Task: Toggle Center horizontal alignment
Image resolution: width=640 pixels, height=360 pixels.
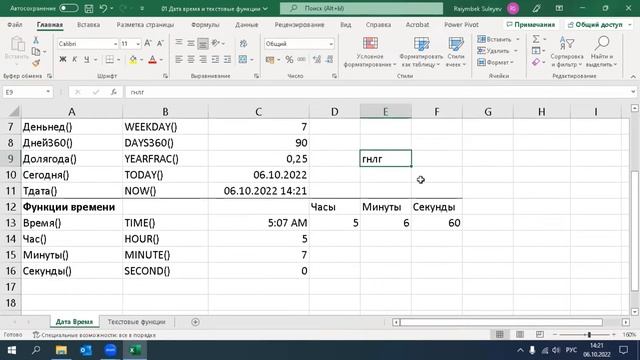Action: coord(191,60)
